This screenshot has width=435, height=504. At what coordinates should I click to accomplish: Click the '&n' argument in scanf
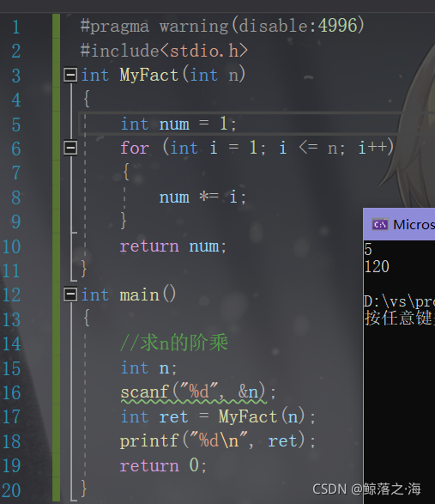248,392
